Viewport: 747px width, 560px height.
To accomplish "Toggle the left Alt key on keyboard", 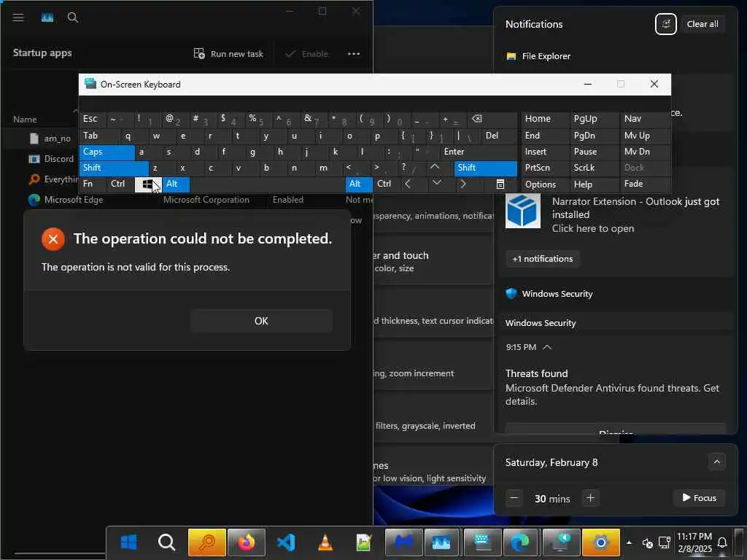I will point(176,184).
